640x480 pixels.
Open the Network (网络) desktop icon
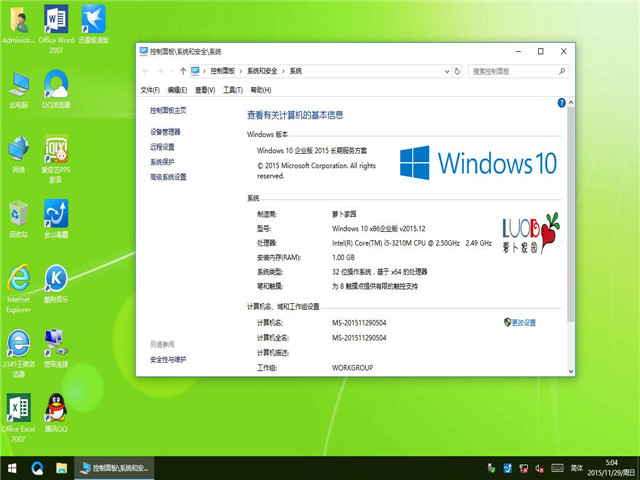[18, 154]
